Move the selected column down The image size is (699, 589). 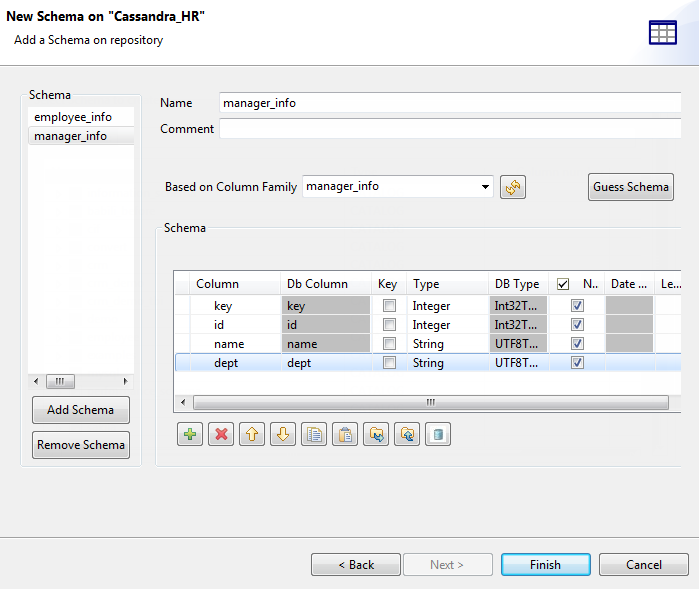[x=283, y=435]
